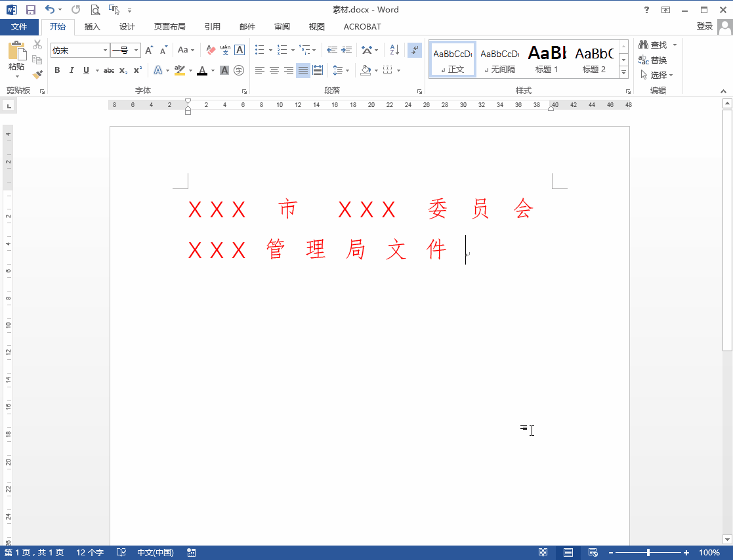
Task: Apply italic formatting with the I icon
Action: coord(72,70)
